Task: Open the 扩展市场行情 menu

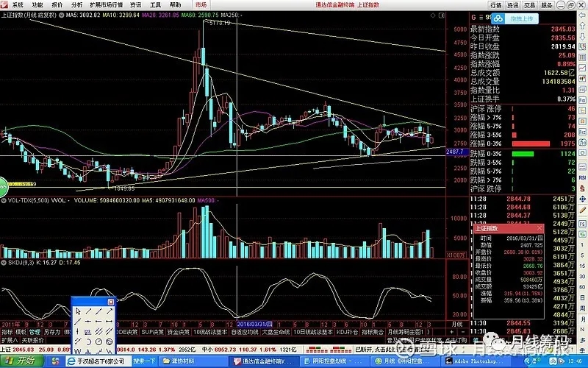Action: [x=107, y=4]
